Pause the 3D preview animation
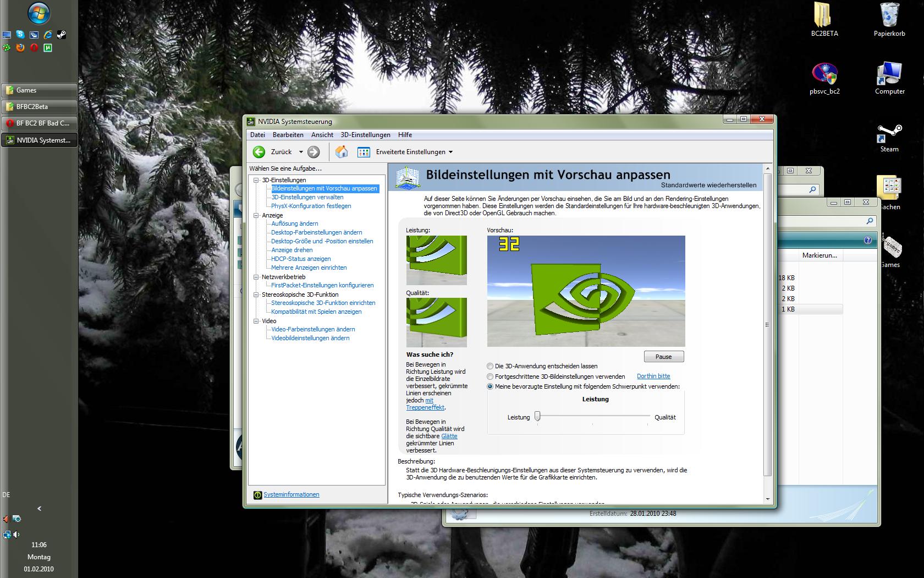 [664, 357]
